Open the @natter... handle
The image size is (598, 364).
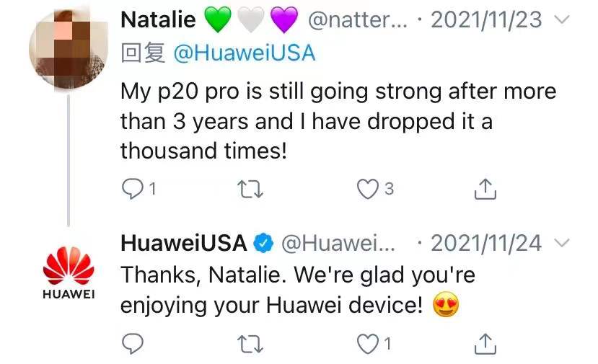358,19
